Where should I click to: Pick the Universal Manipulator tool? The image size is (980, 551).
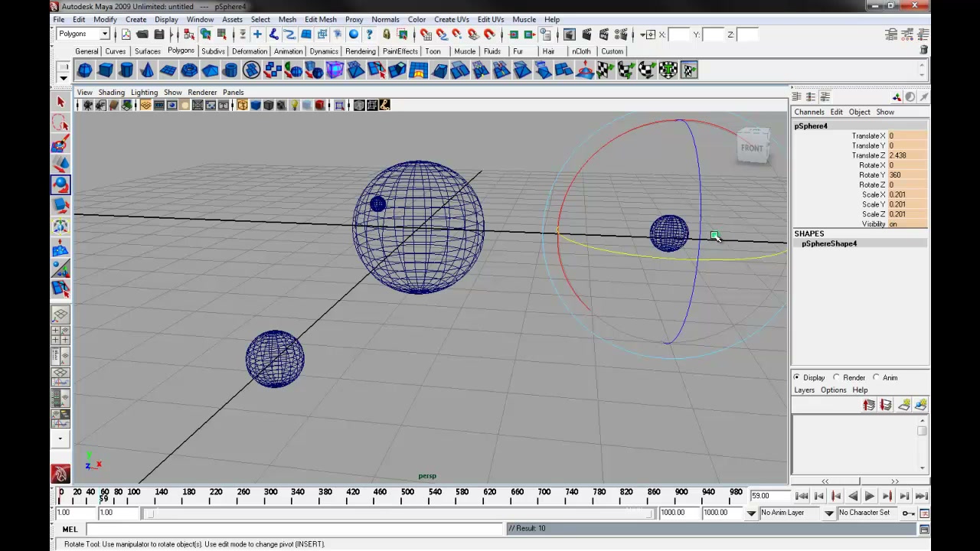pos(60,226)
